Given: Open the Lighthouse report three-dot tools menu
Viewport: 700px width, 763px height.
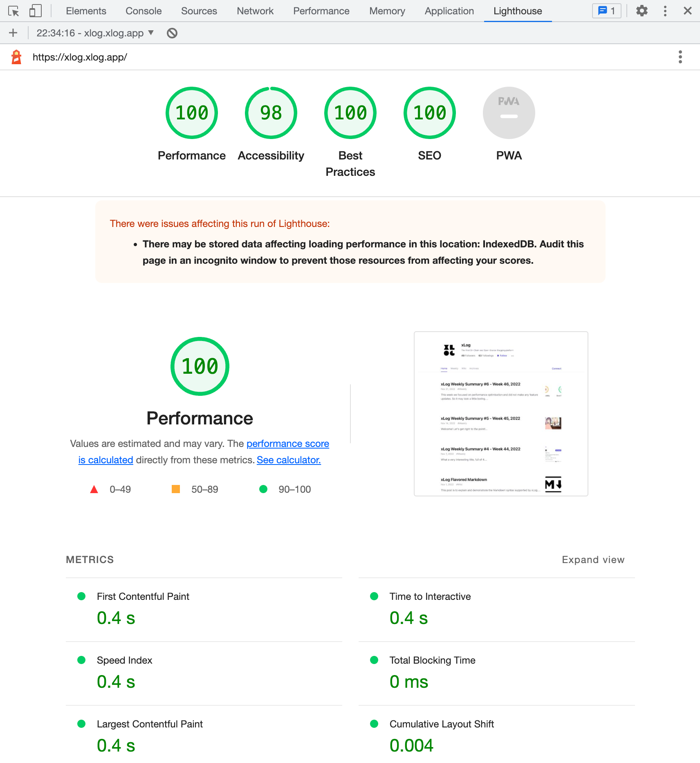Looking at the screenshot, I should pyautogui.click(x=680, y=57).
